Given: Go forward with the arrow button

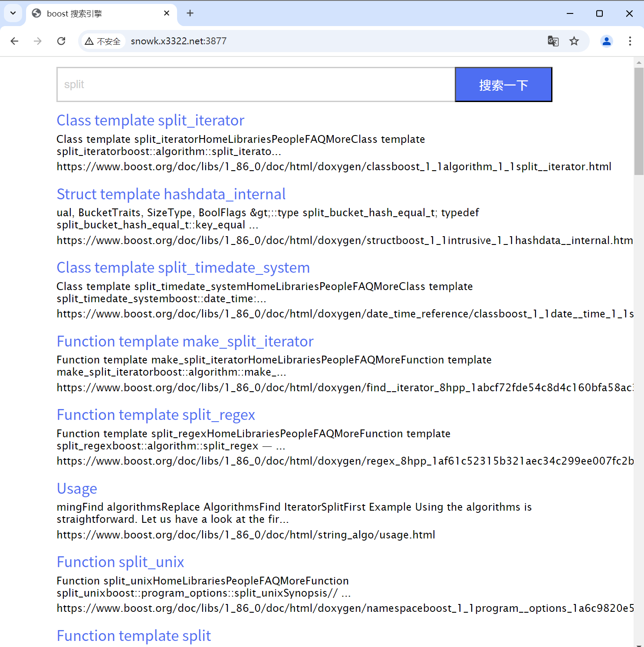Looking at the screenshot, I should [38, 41].
